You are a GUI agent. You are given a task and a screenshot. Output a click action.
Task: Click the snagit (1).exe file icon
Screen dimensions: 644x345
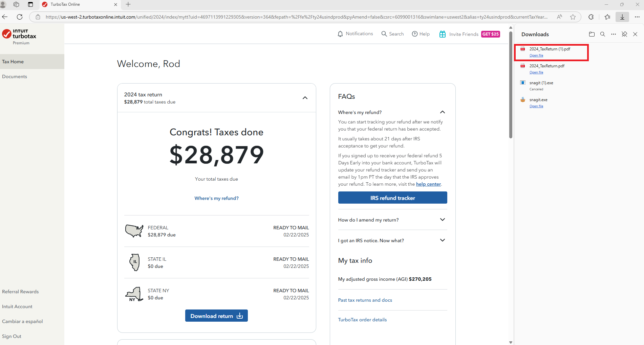tap(523, 83)
